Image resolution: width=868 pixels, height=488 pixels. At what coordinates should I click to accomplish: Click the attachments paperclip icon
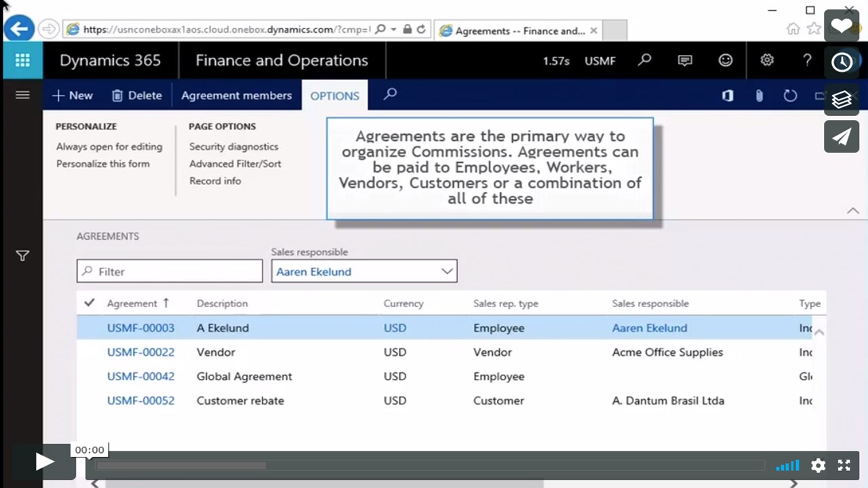[759, 96]
